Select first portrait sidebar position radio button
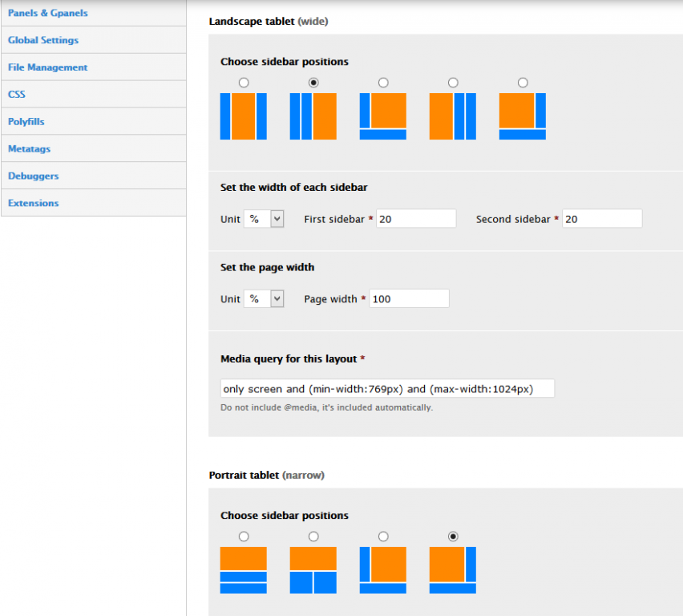 (244, 537)
